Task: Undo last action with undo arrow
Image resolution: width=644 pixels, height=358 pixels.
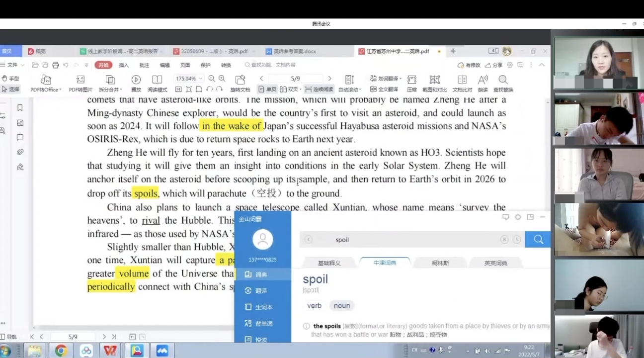Action: (65, 65)
